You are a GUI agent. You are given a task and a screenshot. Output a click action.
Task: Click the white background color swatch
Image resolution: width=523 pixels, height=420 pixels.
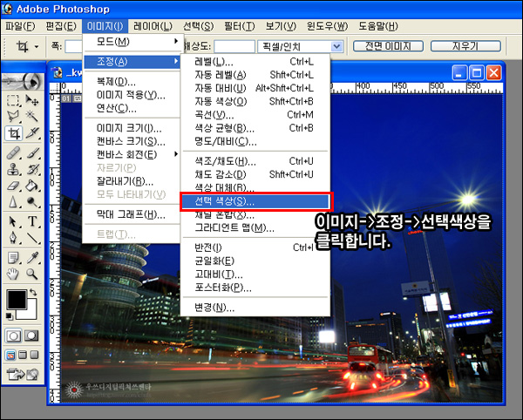point(30,313)
